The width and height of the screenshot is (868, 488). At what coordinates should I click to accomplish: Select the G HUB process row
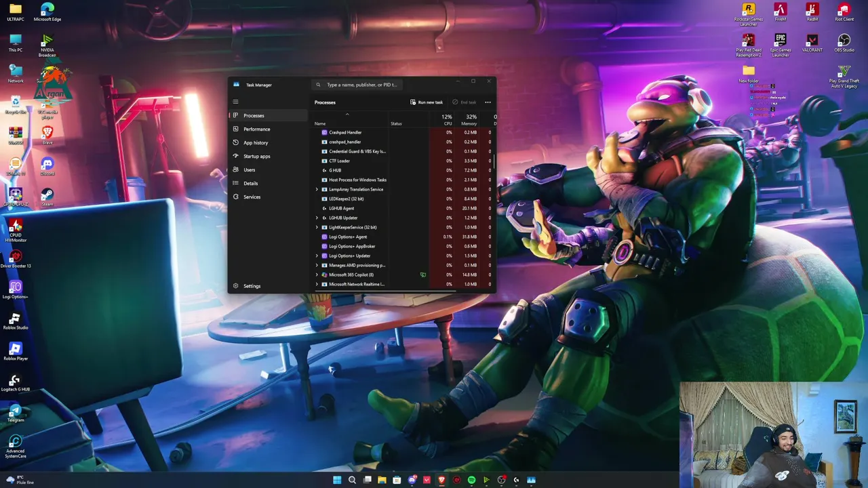[403, 170]
